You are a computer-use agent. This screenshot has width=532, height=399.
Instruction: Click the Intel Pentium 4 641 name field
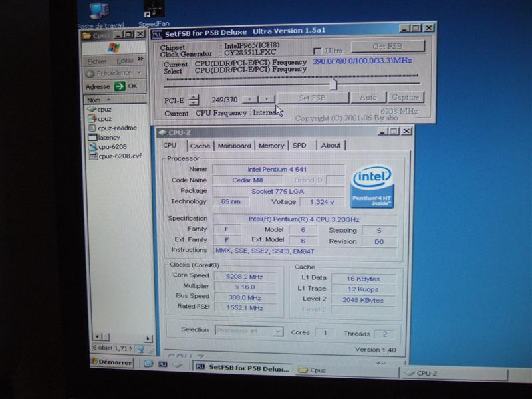click(x=277, y=169)
